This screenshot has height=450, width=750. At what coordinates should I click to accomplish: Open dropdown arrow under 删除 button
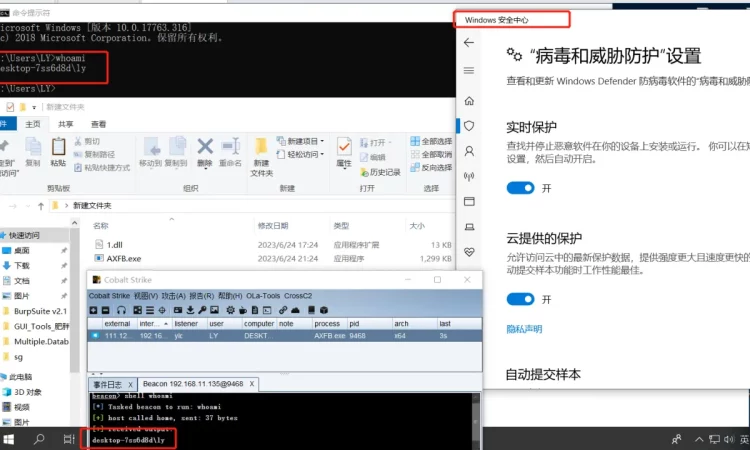click(205, 169)
